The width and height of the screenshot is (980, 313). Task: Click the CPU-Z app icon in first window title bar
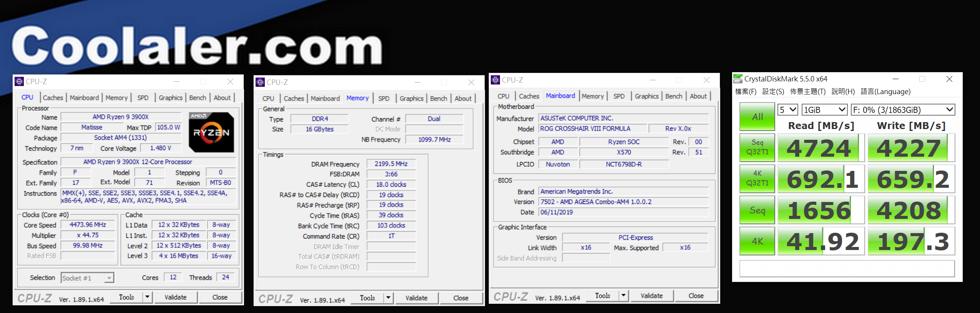pos(19,81)
